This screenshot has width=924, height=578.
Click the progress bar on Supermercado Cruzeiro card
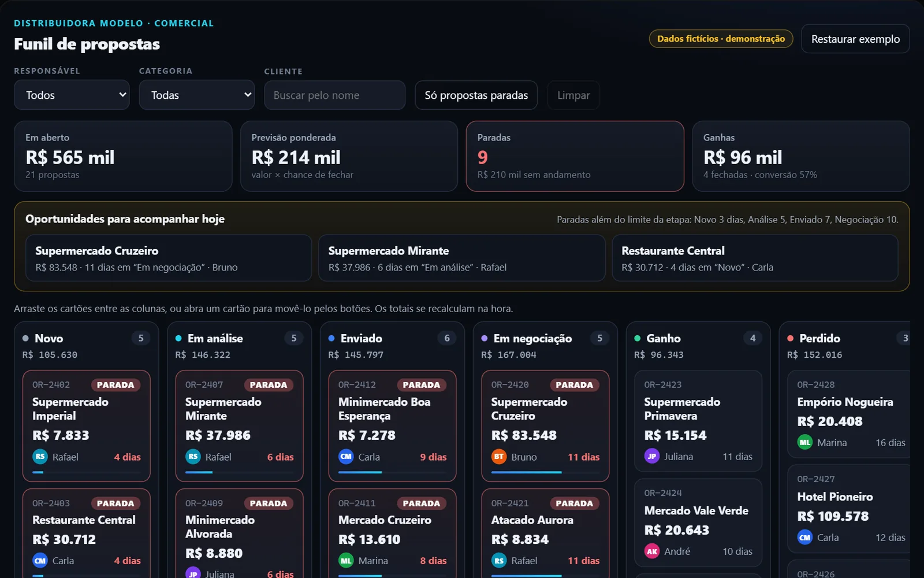(x=545, y=472)
